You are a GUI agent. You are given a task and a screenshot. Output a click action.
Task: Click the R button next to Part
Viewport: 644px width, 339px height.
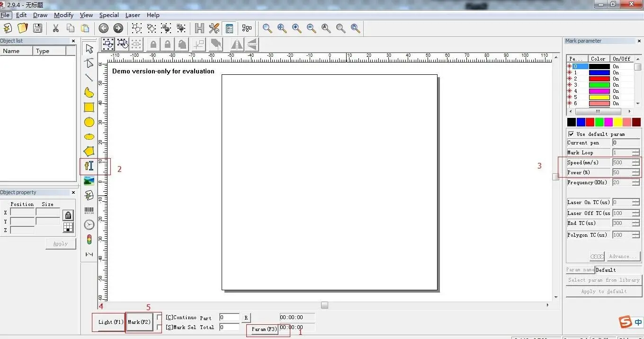pyautogui.click(x=246, y=318)
